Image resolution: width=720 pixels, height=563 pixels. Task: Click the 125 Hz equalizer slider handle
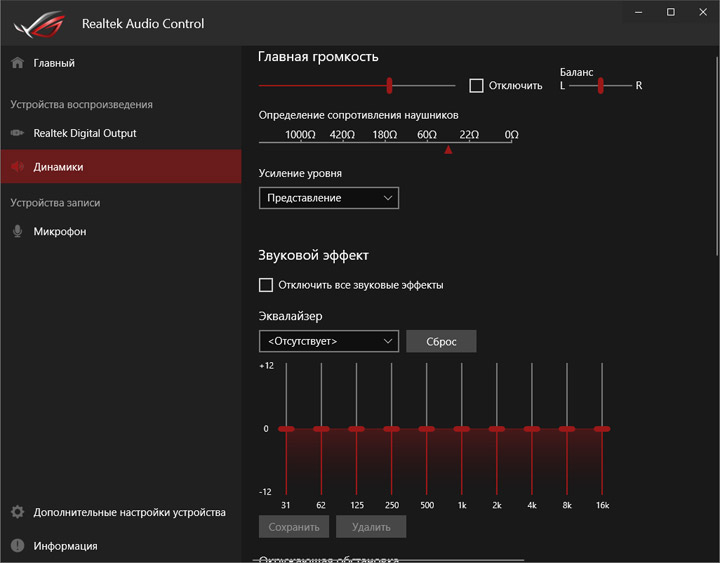[x=356, y=429]
